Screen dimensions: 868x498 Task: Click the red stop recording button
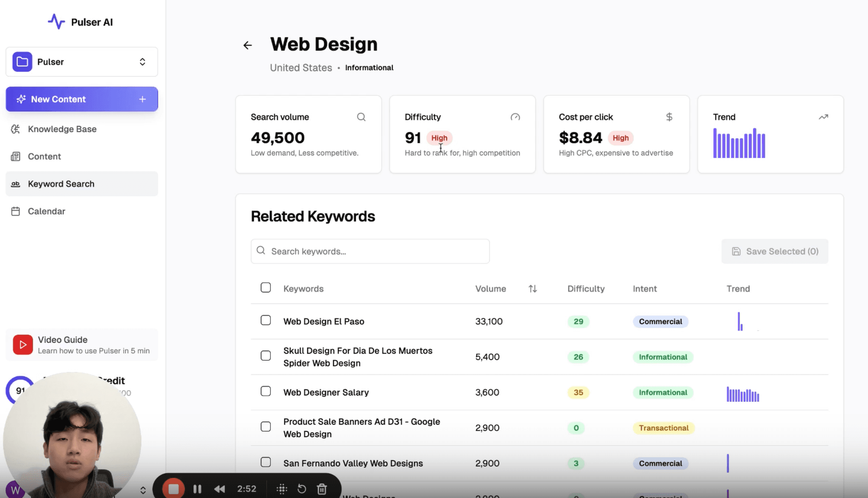pos(173,489)
